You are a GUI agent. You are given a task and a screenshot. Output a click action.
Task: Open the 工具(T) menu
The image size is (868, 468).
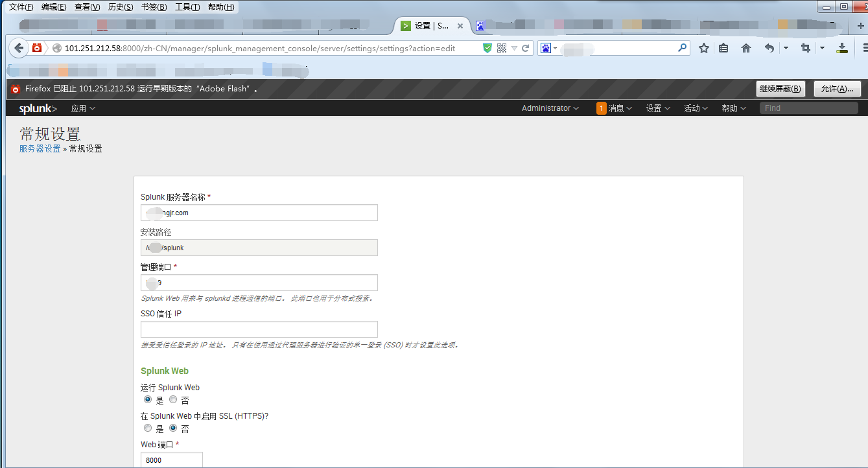click(187, 7)
